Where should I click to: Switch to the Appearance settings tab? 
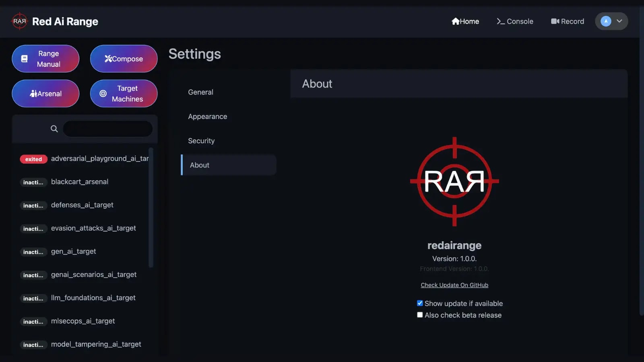pyautogui.click(x=207, y=116)
